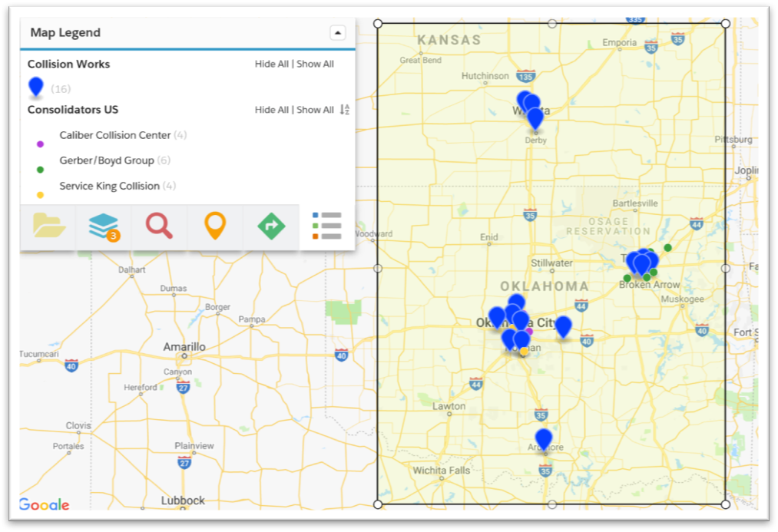Collapse the Map Legend panel arrow
The width and height of the screenshot is (778, 532).
pyautogui.click(x=337, y=33)
